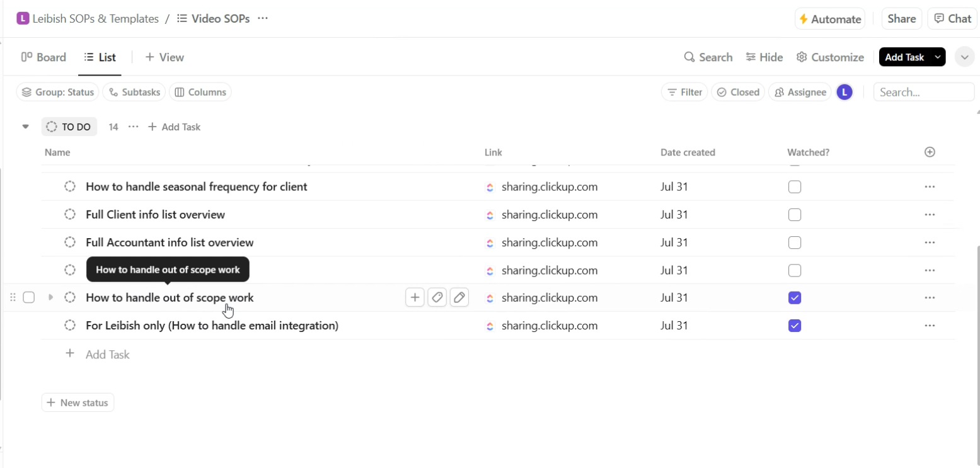Open ellipsis menu next to Video SOPs
This screenshot has height=468, width=980.
pos(263,19)
